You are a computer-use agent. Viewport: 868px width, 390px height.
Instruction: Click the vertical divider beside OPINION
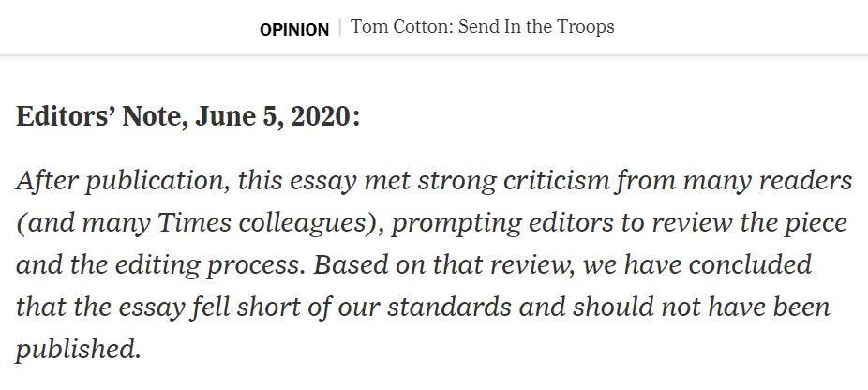coord(340,27)
